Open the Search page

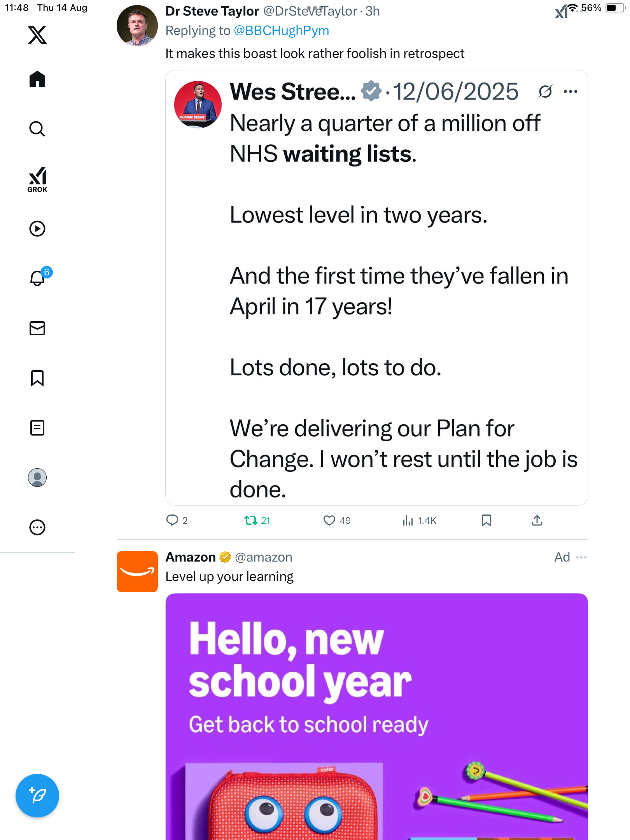click(37, 129)
